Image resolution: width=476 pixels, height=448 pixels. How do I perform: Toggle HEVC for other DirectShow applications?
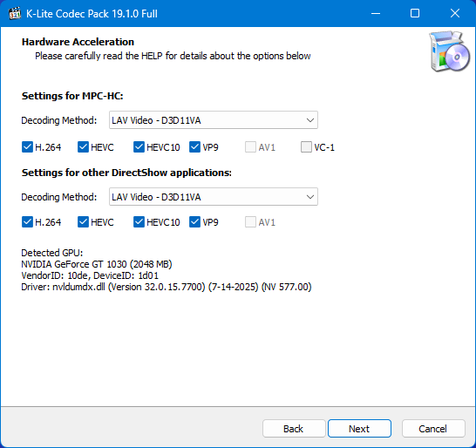pos(83,222)
